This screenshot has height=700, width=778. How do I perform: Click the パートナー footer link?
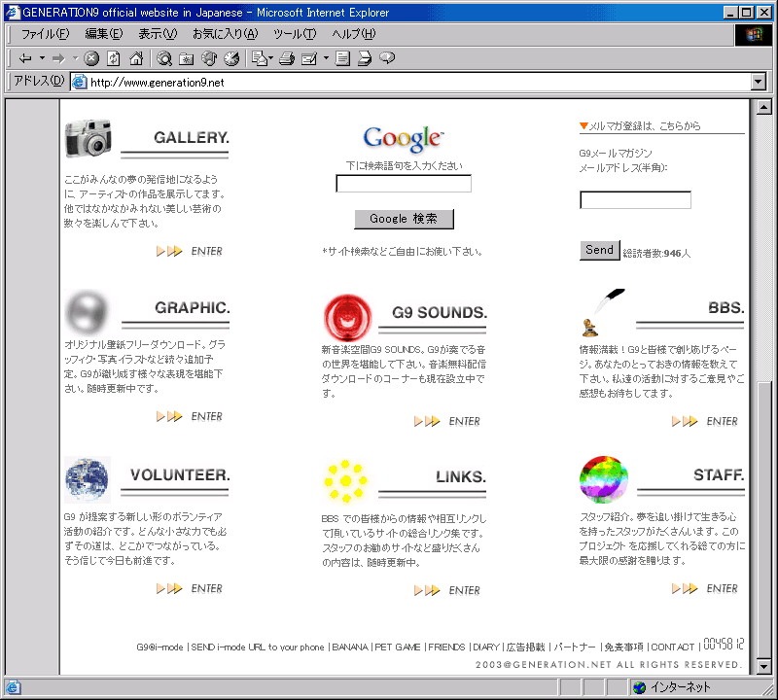575,647
